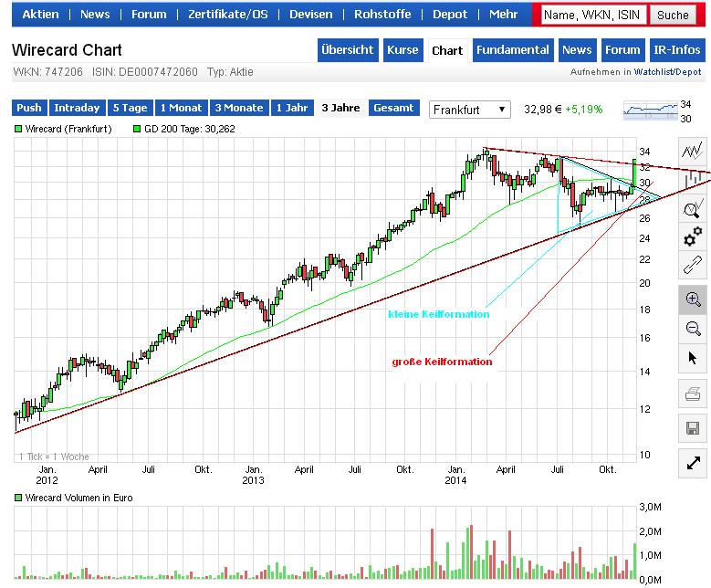This screenshot has width=711, height=588.
Task: Open the Forum item in top navigation
Action: [x=149, y=14]
